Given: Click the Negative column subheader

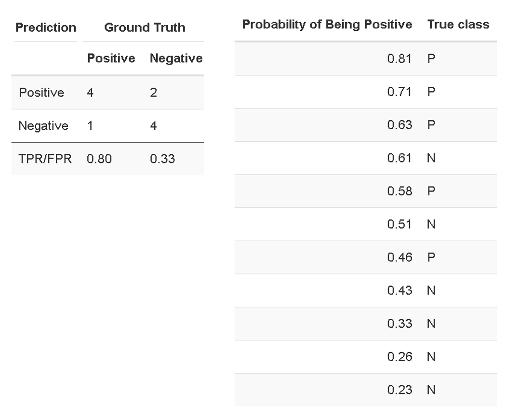Looking at the screenshot, I should pos(176,59).
